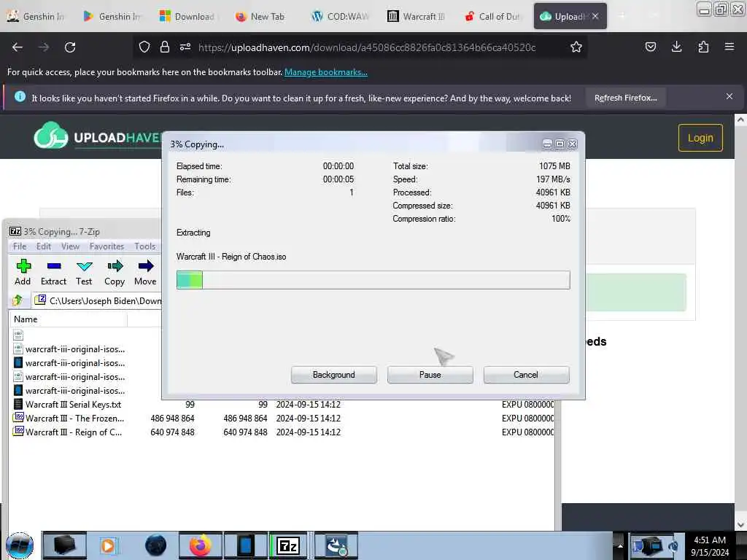
Task: Click the Refresh Firefox button
Action: coord(625,98)
